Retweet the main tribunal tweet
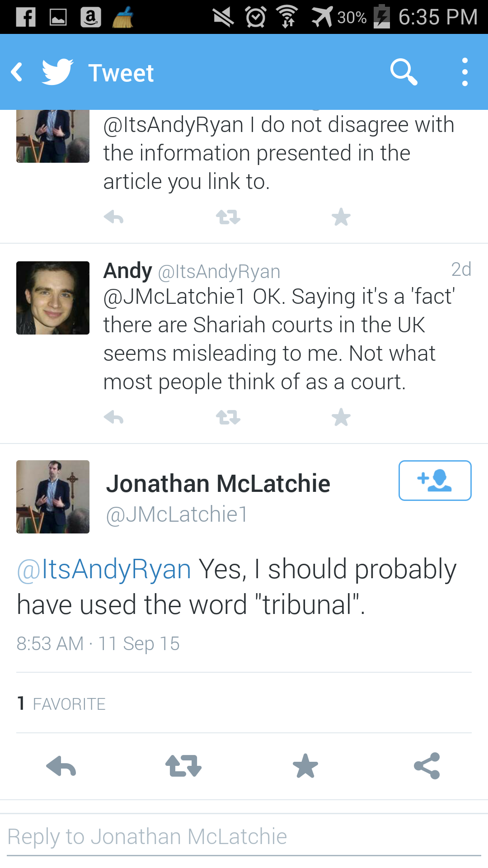 click(x=183, y=766)
